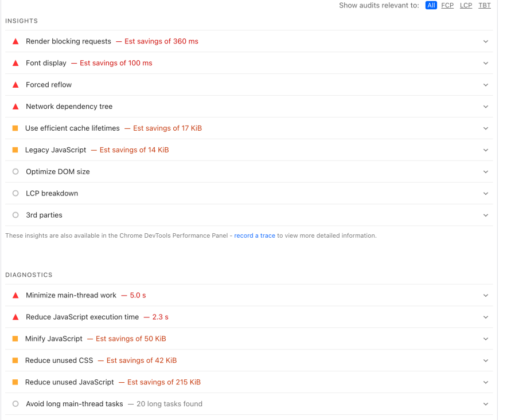Click the Est savings of 360 ms text
Screen dimensions: 507x420
(158, 41)
